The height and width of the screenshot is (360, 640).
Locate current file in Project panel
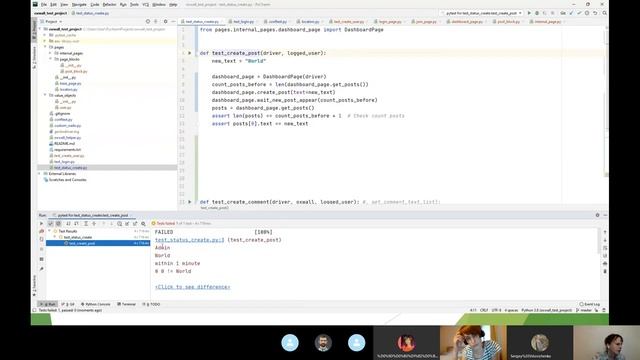coord(148,21)
